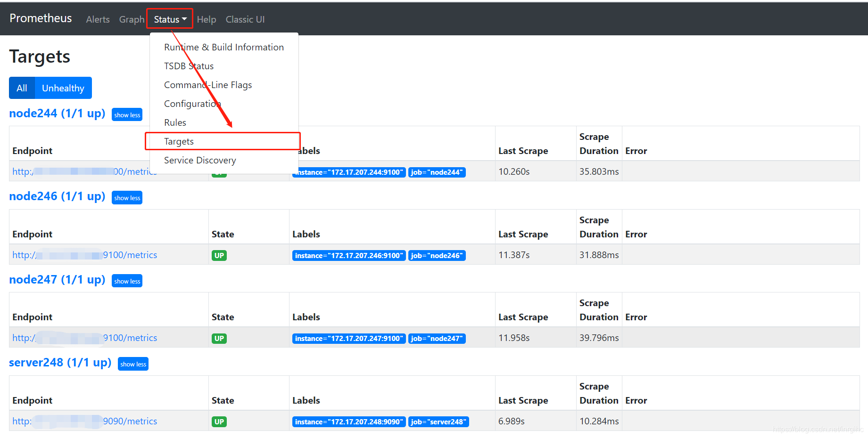Viewport: 868px width, 438px height.
Task: Click instance="172.17.207.246:9100" label badge
Action: 349,255
